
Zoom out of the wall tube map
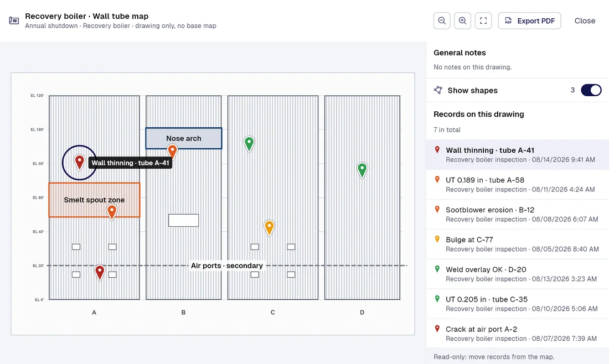442,21
